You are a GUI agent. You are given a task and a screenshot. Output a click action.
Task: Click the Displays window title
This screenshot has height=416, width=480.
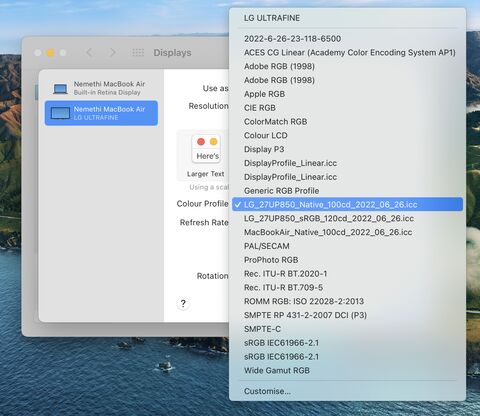(x=172, y=53)
